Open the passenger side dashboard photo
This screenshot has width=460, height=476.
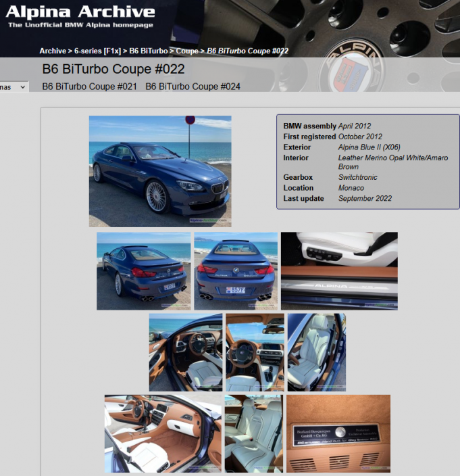point(163,433)
